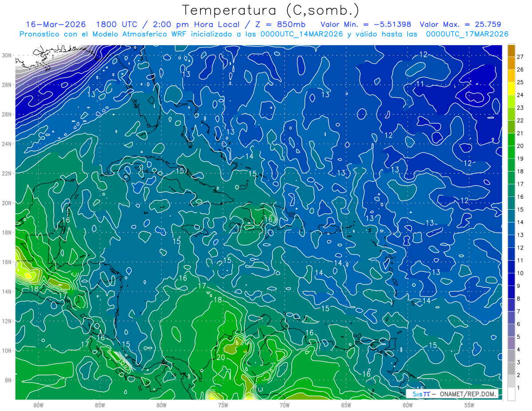
Task: Click the 'Valor Min. = -5.51398' readout
Action: [x=366, y=24]
